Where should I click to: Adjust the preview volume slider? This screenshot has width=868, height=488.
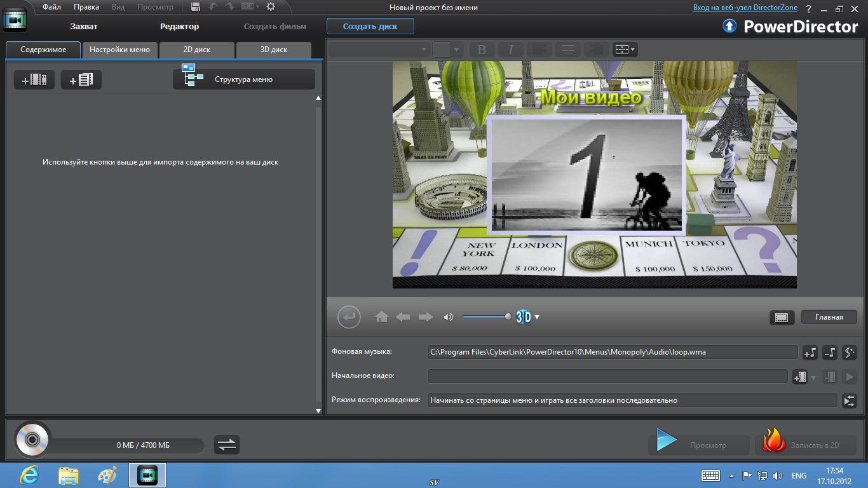coord(487,316)
